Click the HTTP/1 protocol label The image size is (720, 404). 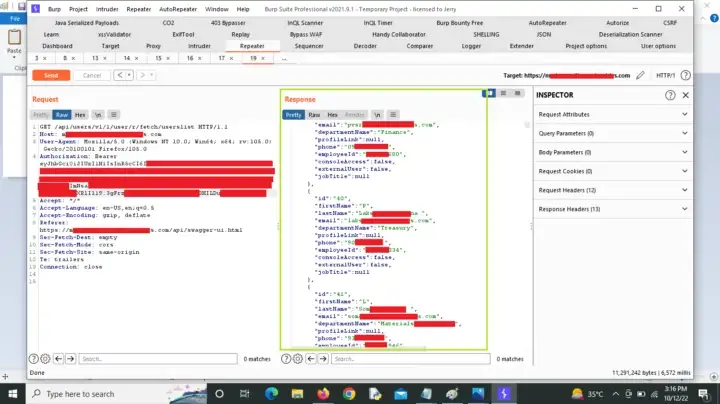pos(665,75)
